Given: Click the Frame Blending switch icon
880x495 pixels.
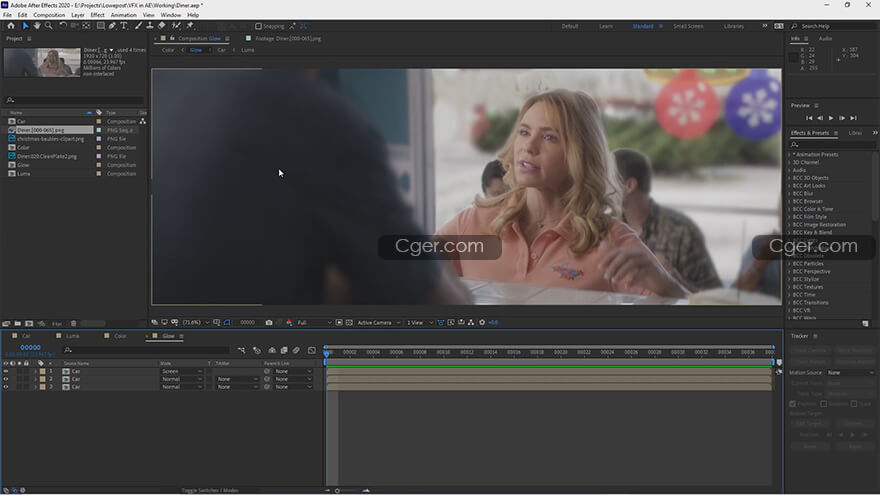Looking at the screenshot, I should tap(284, 350).
